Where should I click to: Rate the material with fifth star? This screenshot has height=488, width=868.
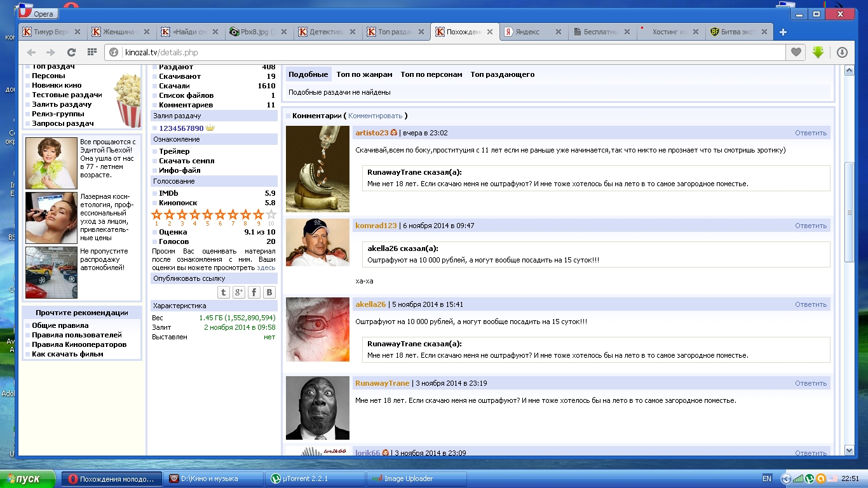(x=208, y=215)
